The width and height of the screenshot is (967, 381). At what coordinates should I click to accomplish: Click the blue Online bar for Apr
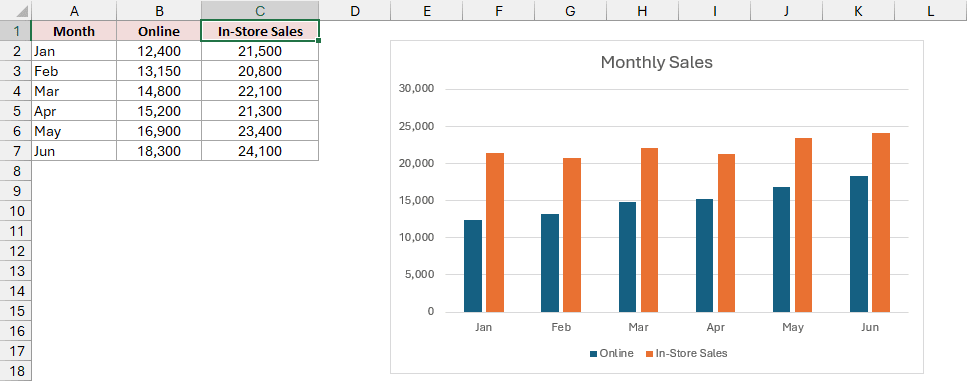(704, 255)
